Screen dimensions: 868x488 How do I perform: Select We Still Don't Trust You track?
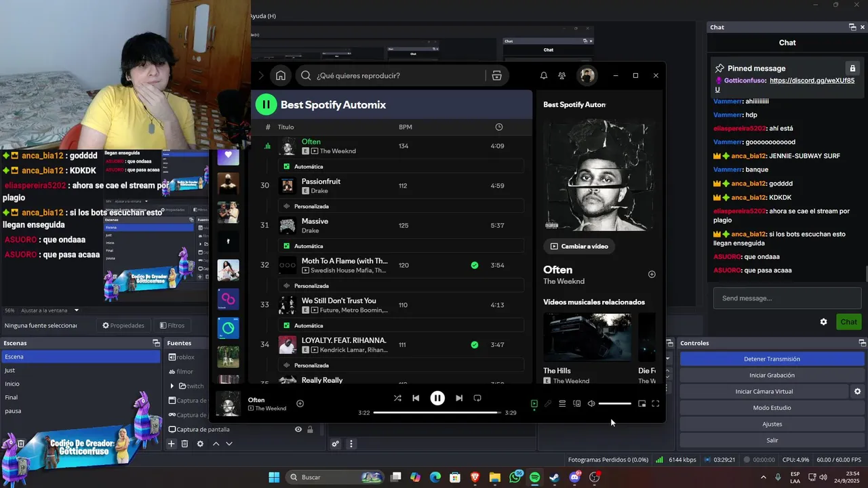pyautogui.click(x=392, y=305)
